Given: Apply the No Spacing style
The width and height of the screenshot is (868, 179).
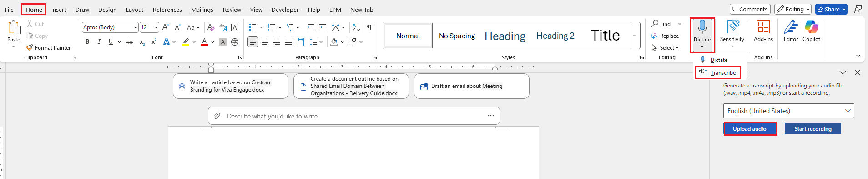Looking at the screenshot, I should [457, 36].
